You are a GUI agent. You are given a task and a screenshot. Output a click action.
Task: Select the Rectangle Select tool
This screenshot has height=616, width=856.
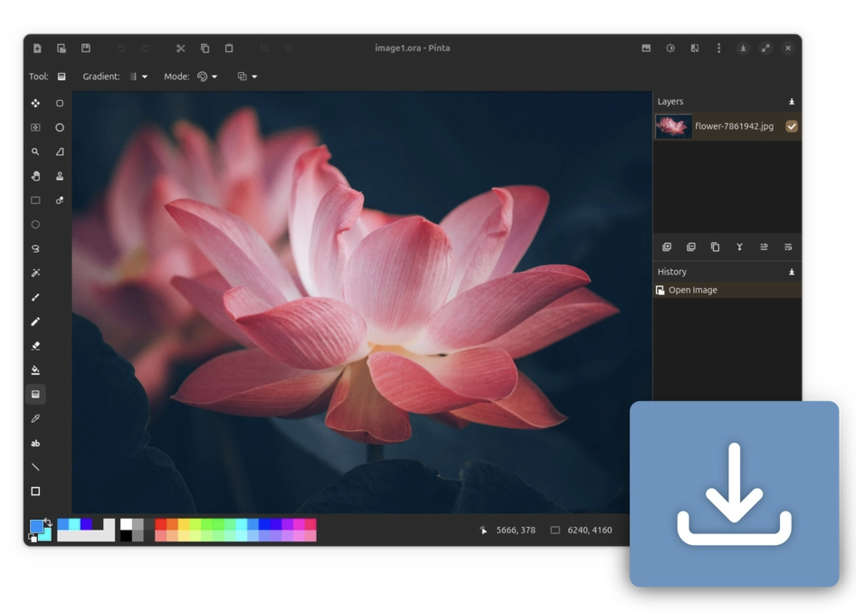click(x=35, y=200)
